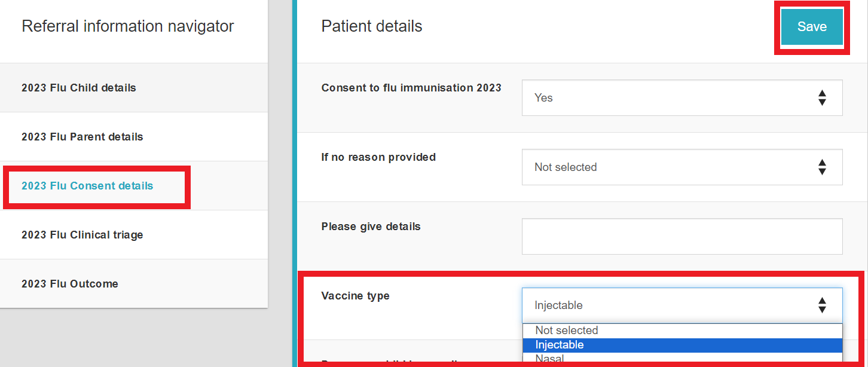Click the Please give details label
The width and height of the screenshot is (868, 367).
coord(371,227)
